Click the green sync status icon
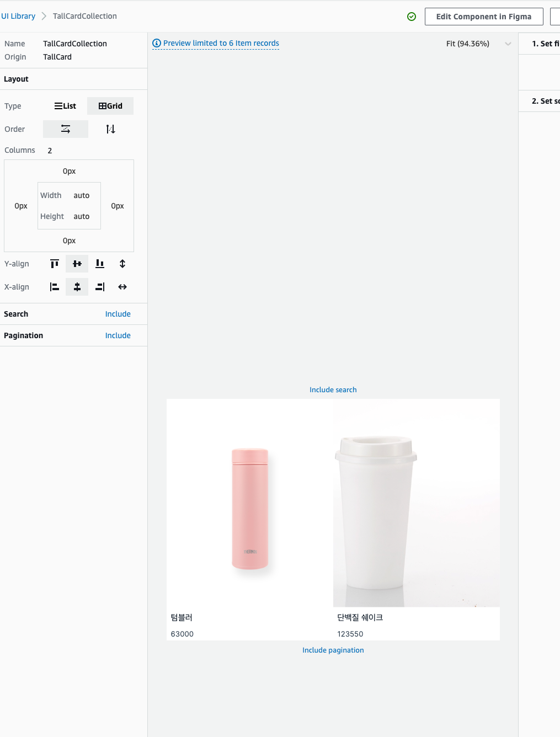The image size is (560, 737). pyautogui.click(x=412, y=17)
